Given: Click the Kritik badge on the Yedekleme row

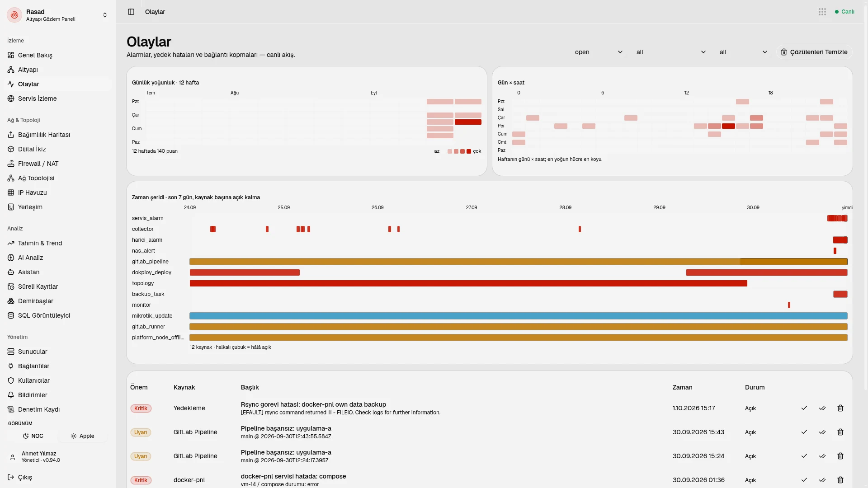Looking at the screenshot, I should click(141, 408).
